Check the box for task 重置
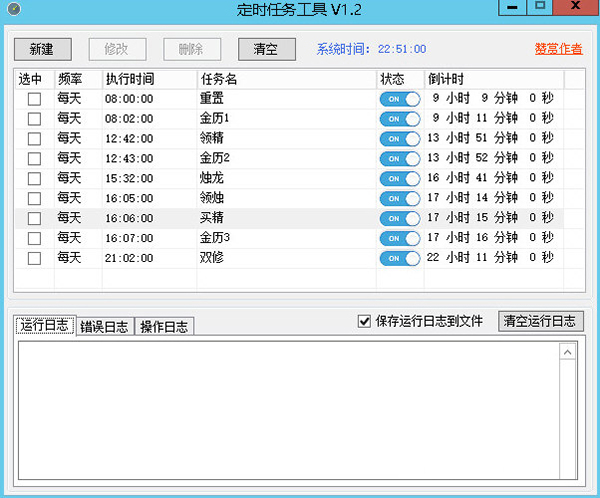The width and height of the screenshot is (600, 498). (x=34, y=99)
